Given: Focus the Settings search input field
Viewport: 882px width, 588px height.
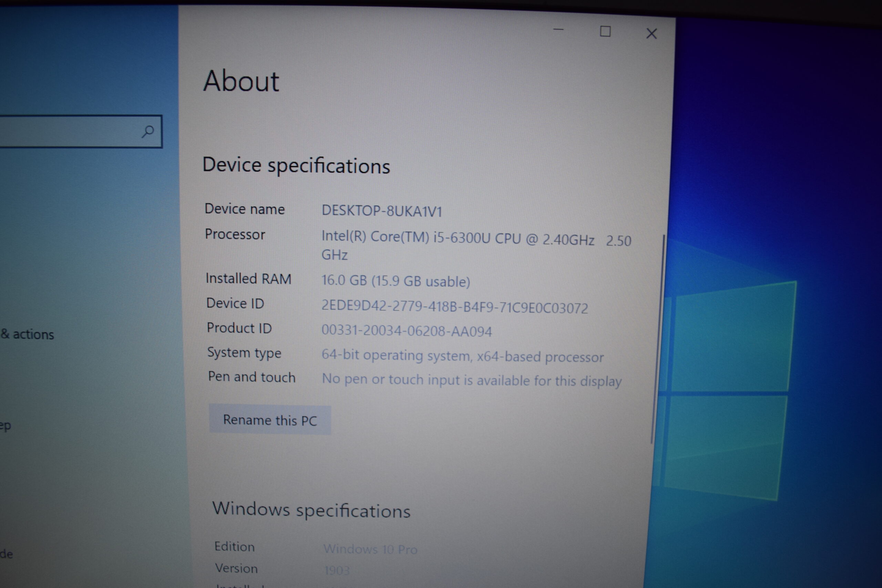Looking at the screenshot, I should click(81, 131).
